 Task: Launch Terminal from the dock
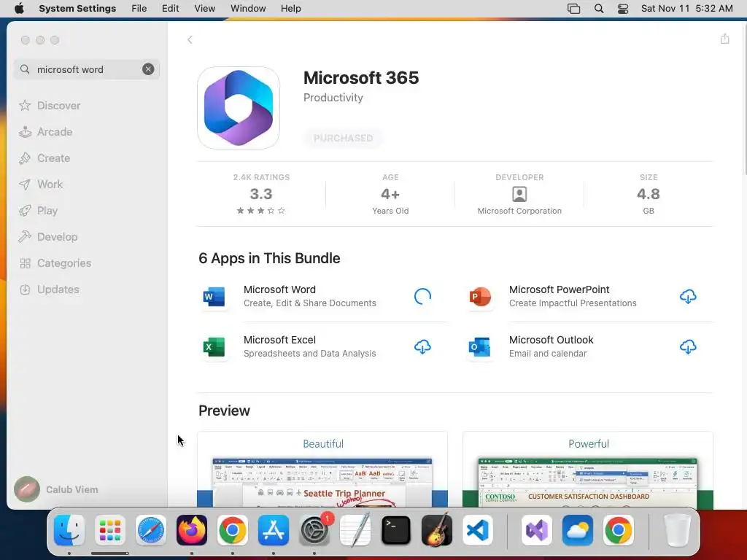pos(396,530)
